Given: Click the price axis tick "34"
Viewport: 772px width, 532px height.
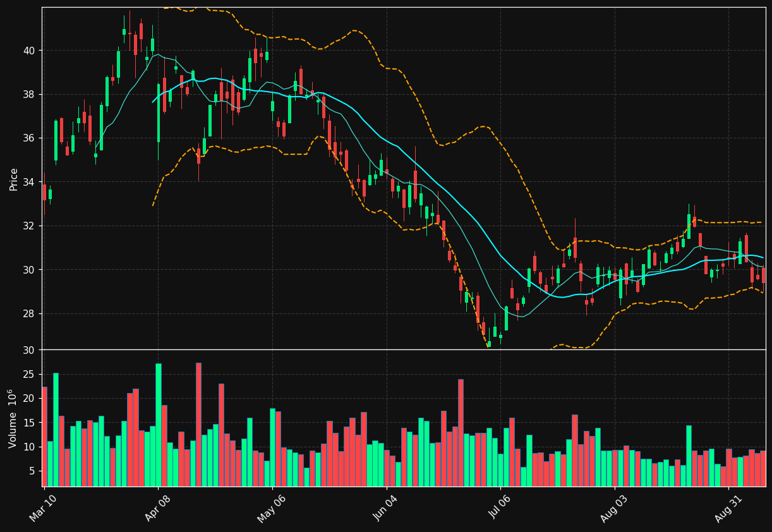Looking at the screenshot, I should click(x=30, y=183).
